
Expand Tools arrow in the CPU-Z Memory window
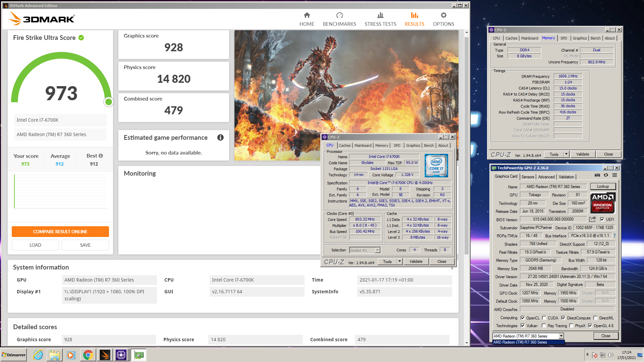click(x=566, y=154)
